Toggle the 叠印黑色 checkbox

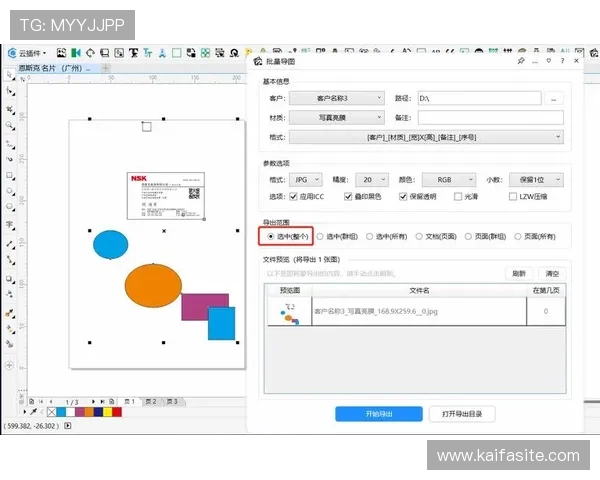[348, 196]
